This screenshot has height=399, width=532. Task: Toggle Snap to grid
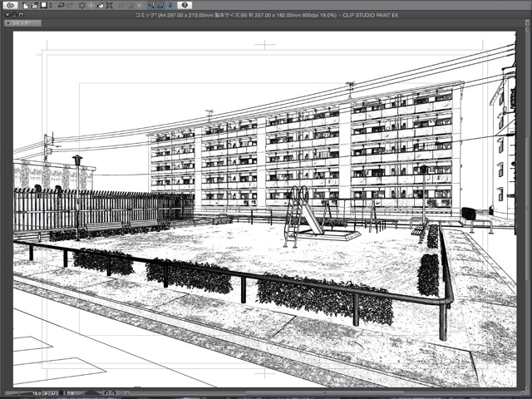click(170, 6)
